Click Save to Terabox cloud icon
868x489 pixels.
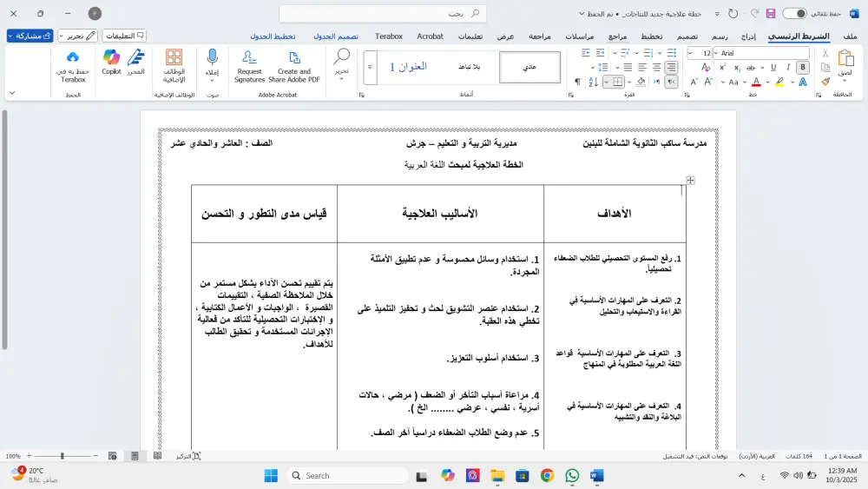tap(73, 57)
